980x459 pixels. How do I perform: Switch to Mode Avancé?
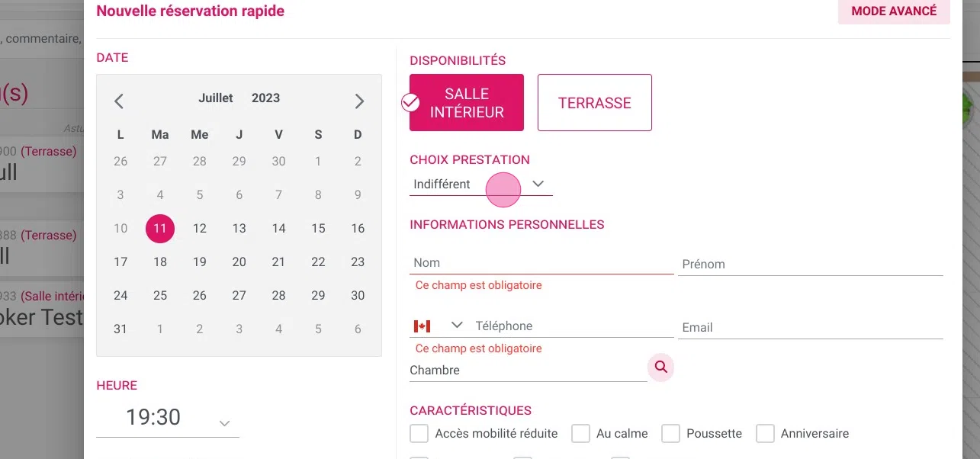point(894,11)
